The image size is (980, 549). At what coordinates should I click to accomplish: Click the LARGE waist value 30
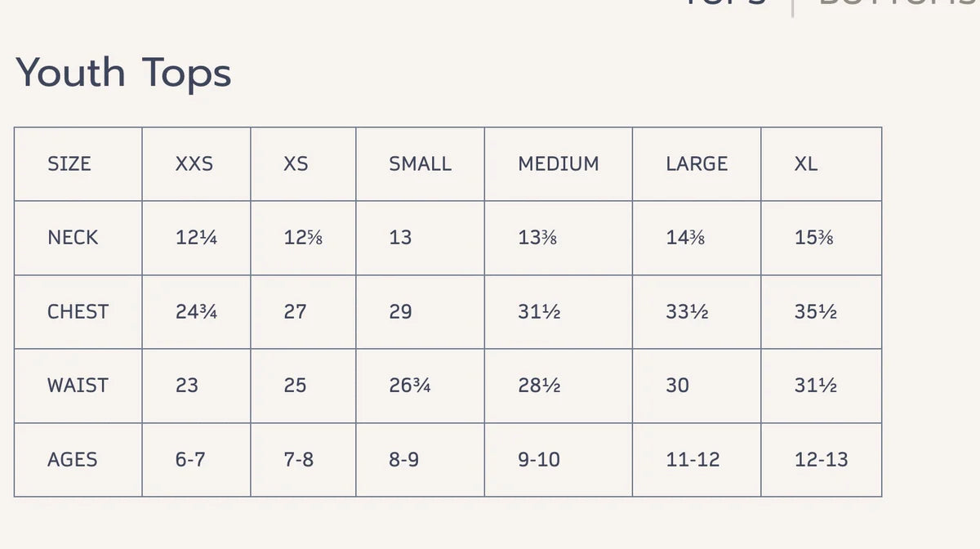[x=677, y=385]
